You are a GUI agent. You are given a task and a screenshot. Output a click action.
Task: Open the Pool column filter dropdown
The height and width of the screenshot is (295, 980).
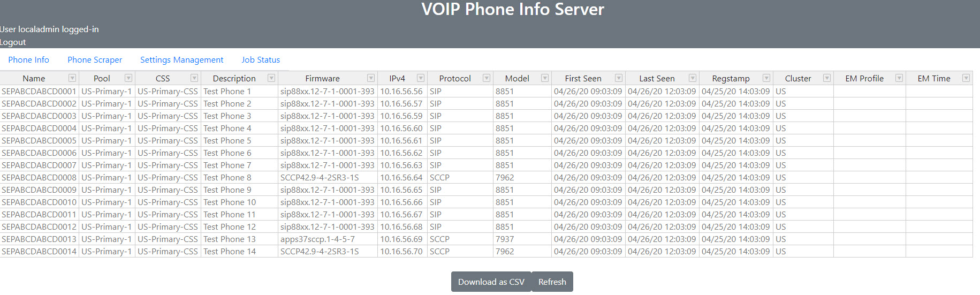128,78
